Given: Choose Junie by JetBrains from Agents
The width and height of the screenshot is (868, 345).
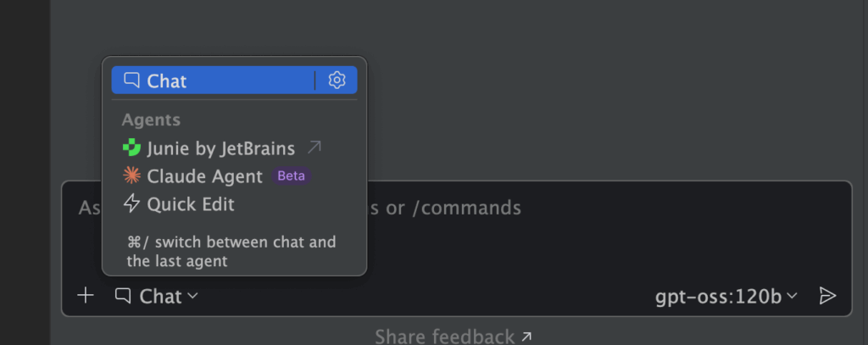Looking at the screenshot, I should coord(220,148).
